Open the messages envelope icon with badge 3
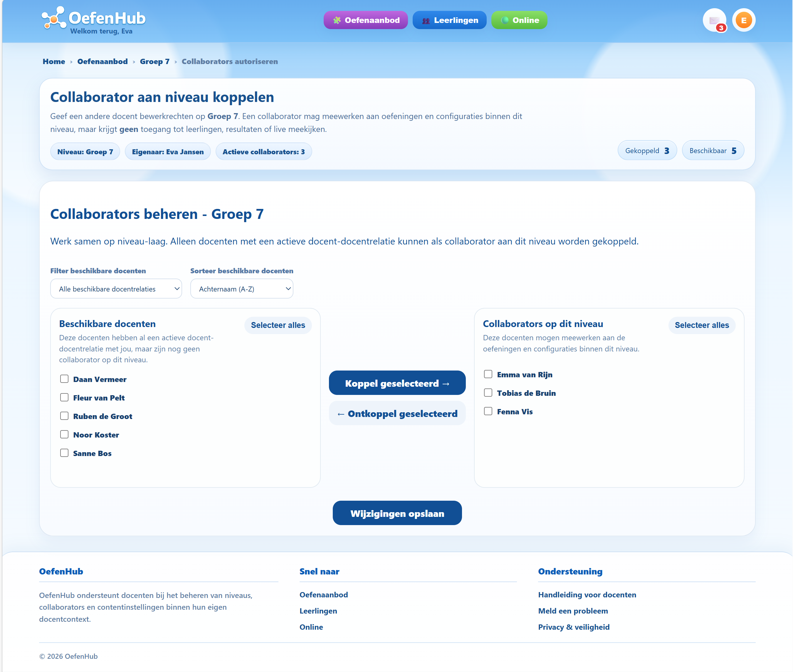Viewport: 793px width, 672px height. (x=714, y=20)
